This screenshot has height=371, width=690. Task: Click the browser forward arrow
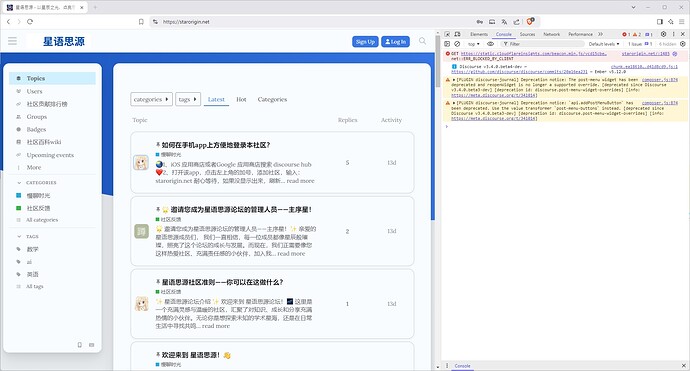19,22
